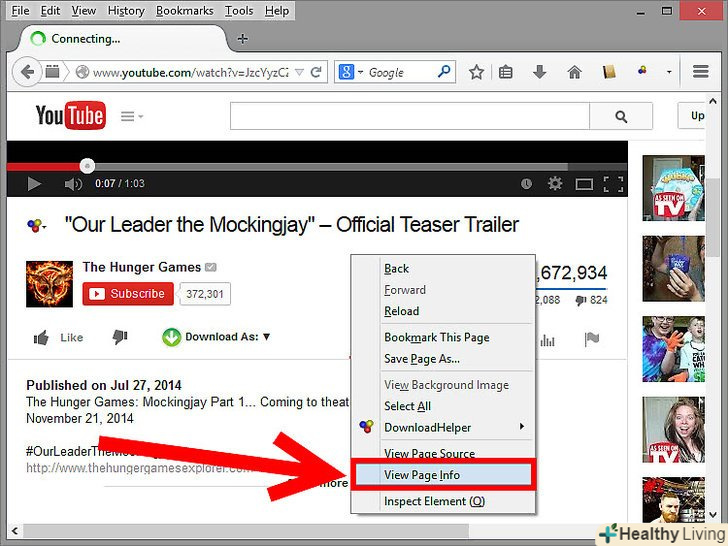Click the video progress bar scrubber handle
728x546 pixels.
(87, 166)
